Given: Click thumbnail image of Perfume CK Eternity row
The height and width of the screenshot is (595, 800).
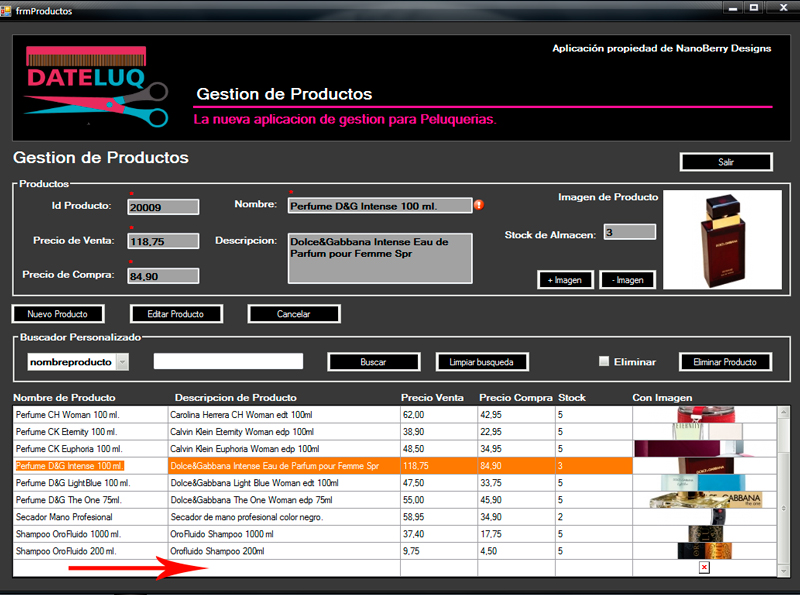Looking at the screenshot, I should pos(707,432).
